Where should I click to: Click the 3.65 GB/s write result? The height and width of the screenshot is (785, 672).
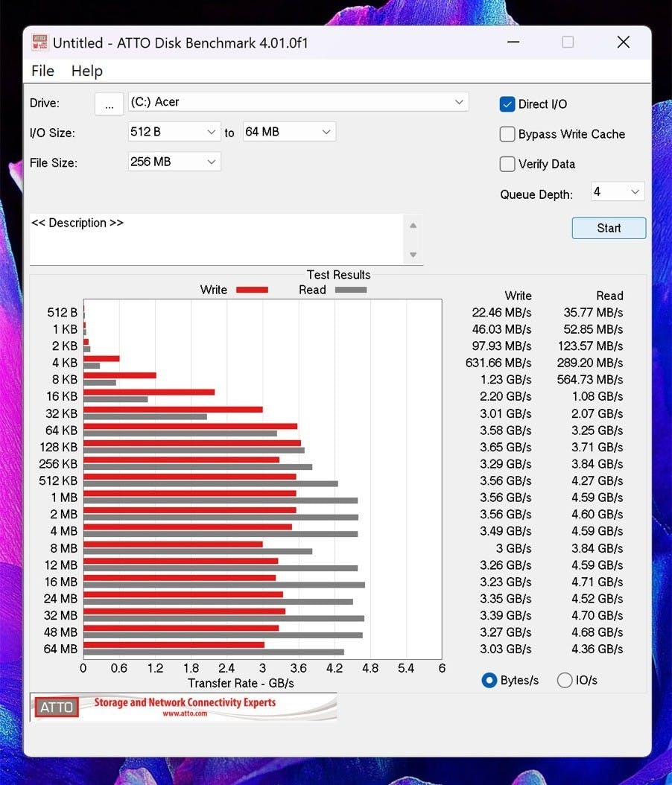click(506, 448)
